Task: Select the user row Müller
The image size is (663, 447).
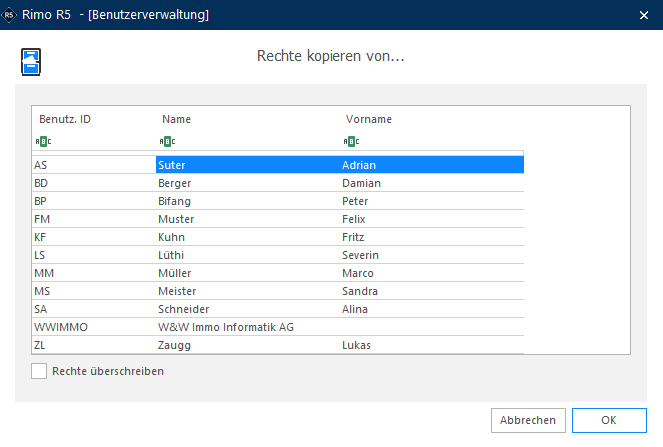Action: pyautogui.click(x=278, y=273)
